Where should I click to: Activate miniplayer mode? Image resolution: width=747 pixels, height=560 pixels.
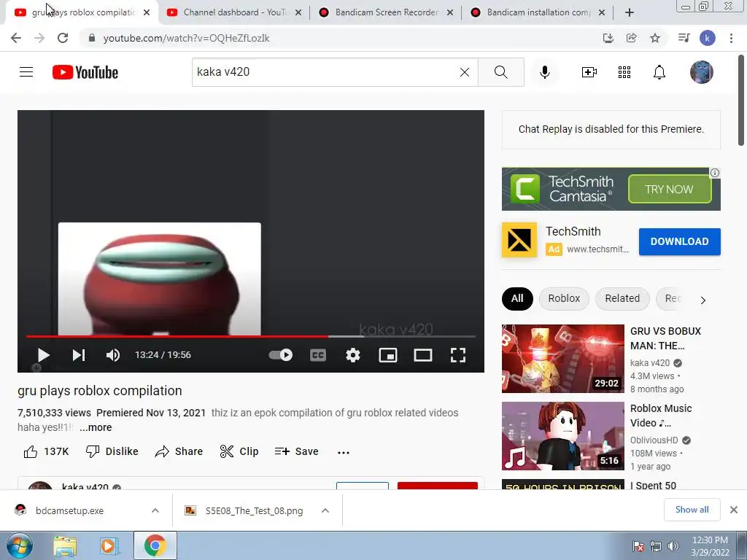388,355
